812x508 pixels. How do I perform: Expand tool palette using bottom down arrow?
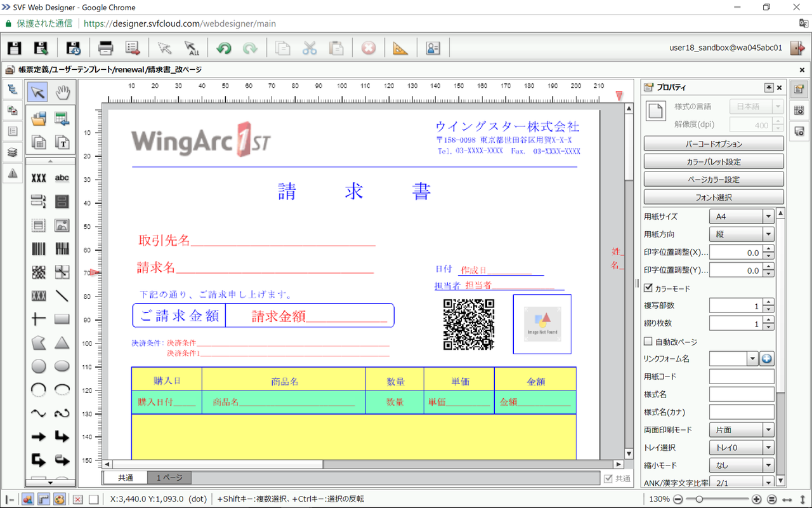click(50, 483)
